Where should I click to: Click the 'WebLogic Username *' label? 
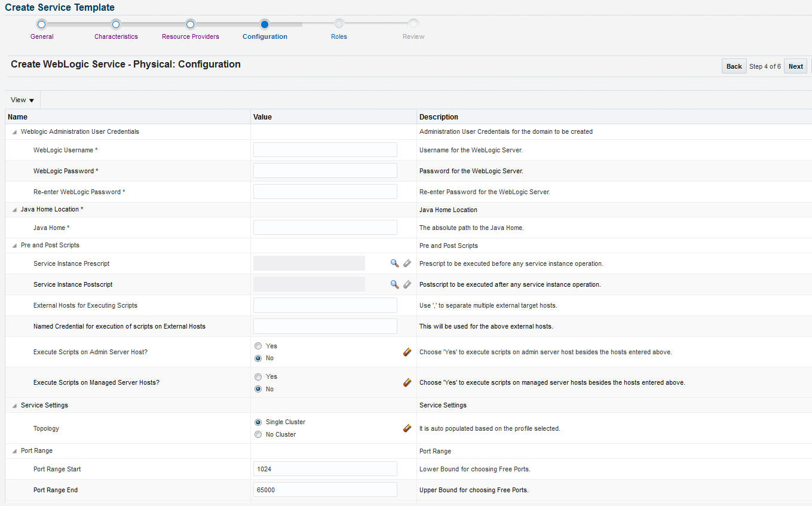(66, 151)
